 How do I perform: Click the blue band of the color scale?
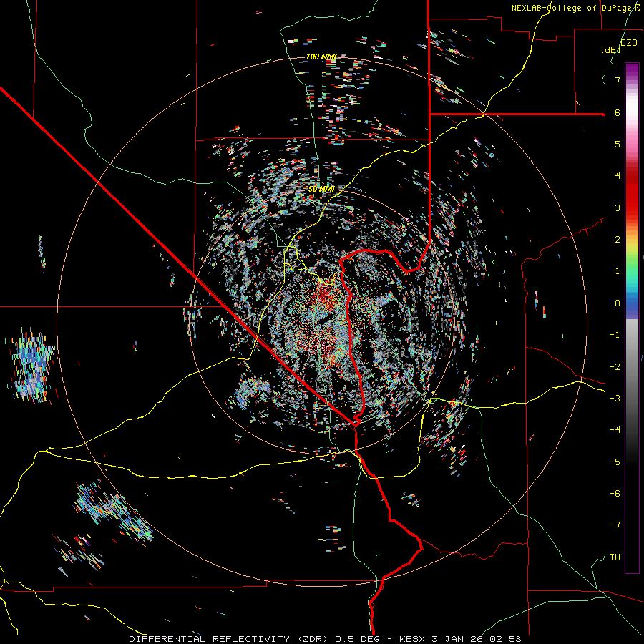(632, 306)
